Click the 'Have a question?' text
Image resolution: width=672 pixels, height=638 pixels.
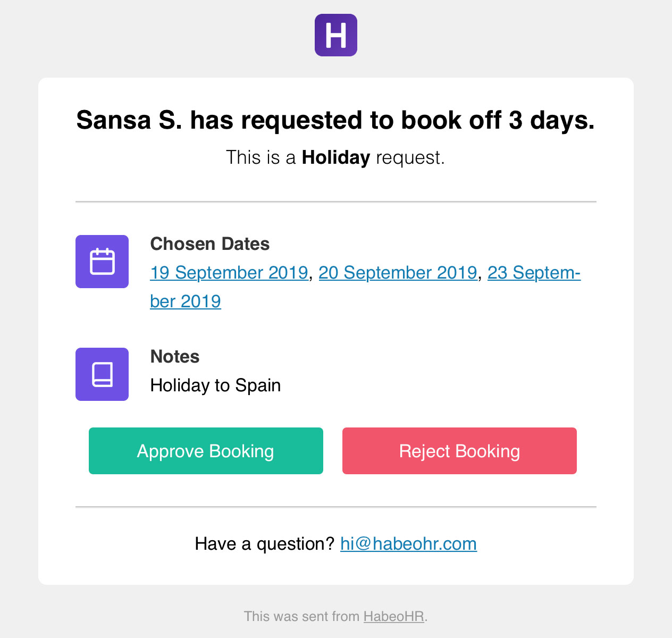[x=264, y=544]
